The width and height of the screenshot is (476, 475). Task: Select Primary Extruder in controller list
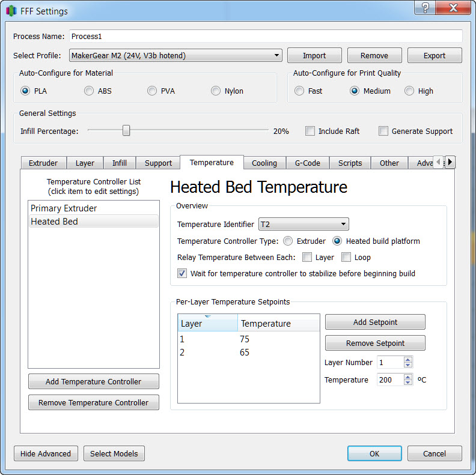(64, 208)
